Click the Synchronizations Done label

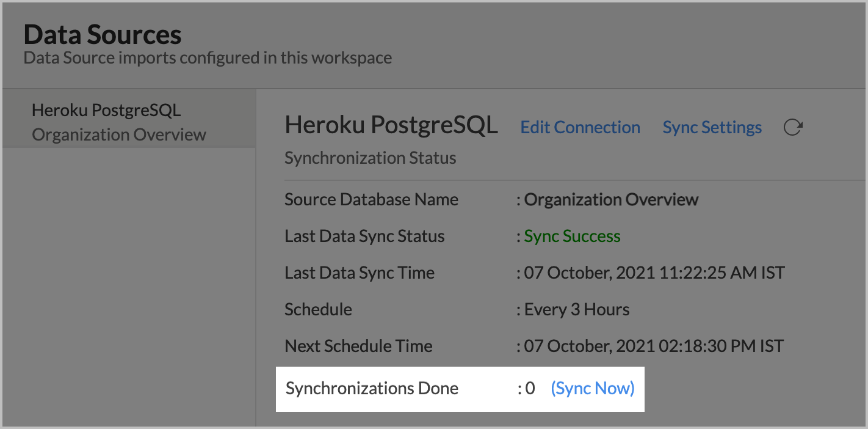pos(372,388)
